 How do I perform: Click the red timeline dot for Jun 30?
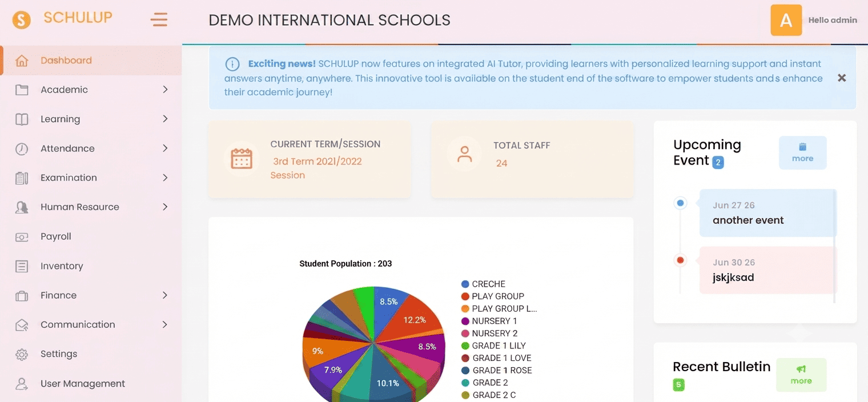(x=680, y=260)
